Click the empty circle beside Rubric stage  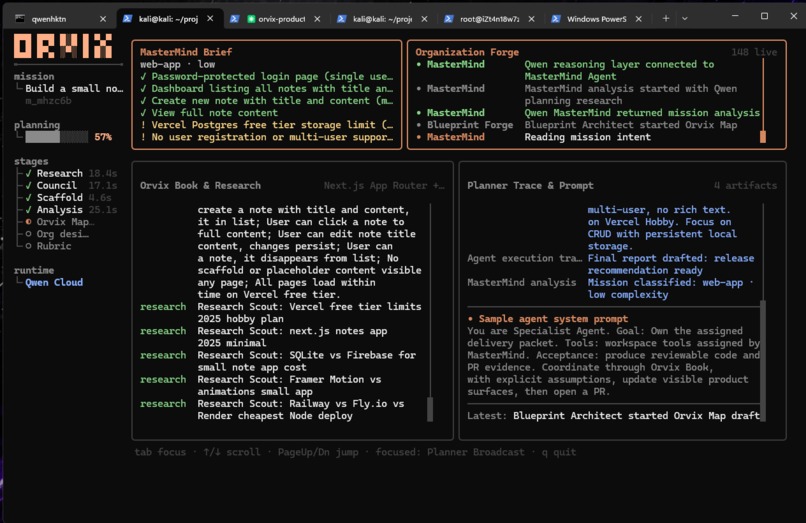tap(28, 246)
